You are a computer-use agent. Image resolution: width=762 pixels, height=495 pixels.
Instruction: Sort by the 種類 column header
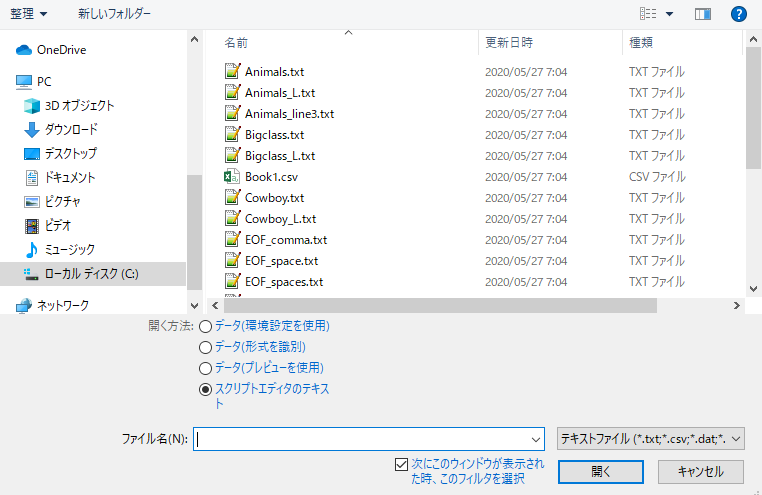641,43
